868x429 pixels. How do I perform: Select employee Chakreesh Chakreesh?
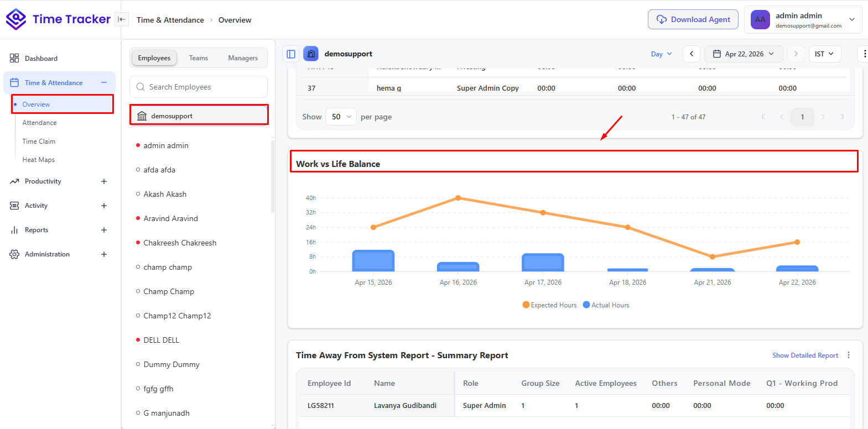point(180,243)
